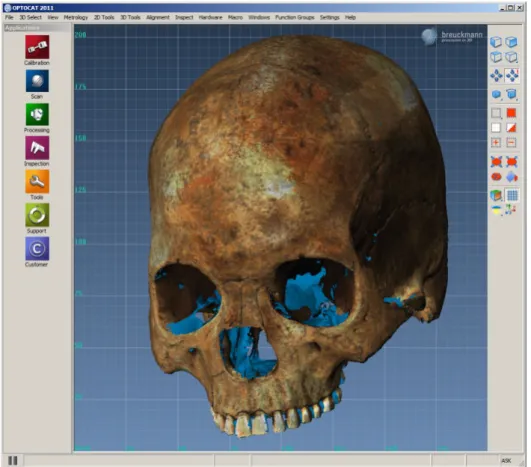The image size is (531, 467).
Task: Click the subtract-from-selection minus icon
Action: point(511,143)
